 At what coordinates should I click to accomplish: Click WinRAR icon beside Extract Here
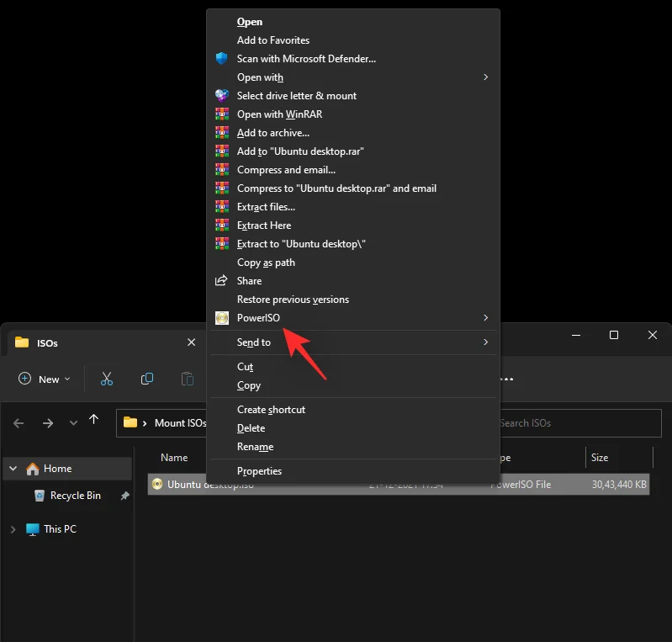coord(221,225)
